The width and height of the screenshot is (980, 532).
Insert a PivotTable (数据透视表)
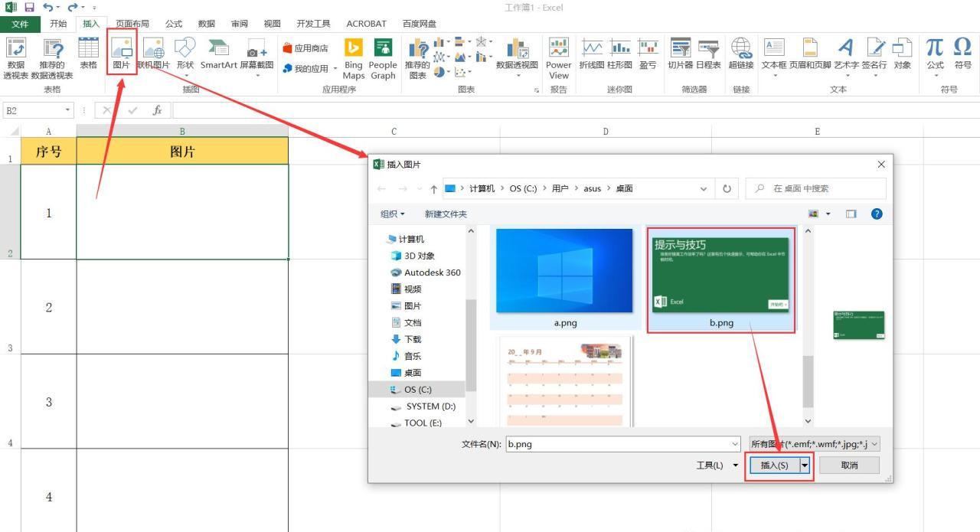tap(15, 58)
